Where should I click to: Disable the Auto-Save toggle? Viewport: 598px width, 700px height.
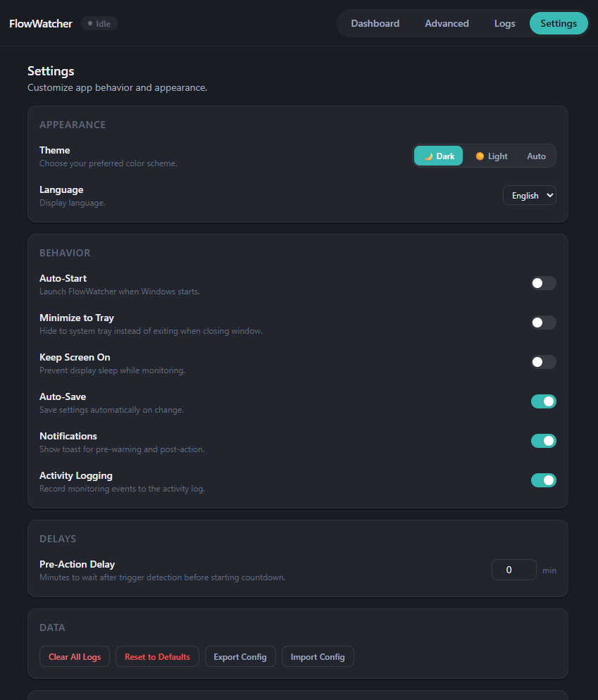point(543,401)
